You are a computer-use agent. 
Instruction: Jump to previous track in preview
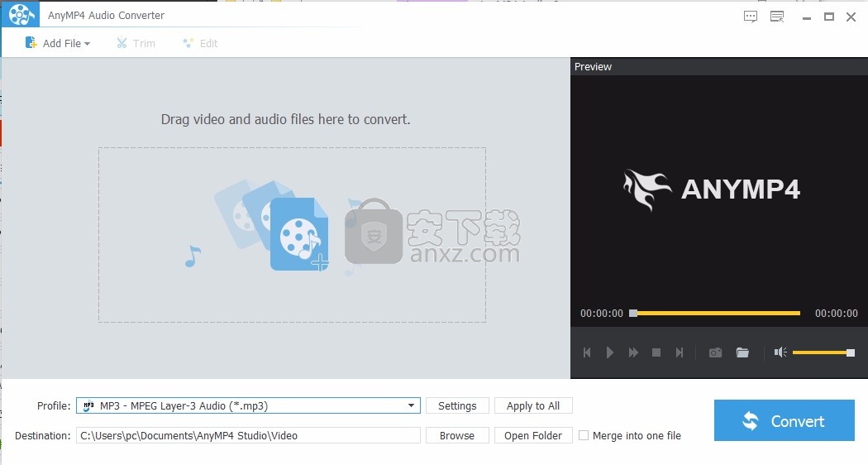point(587,352)
